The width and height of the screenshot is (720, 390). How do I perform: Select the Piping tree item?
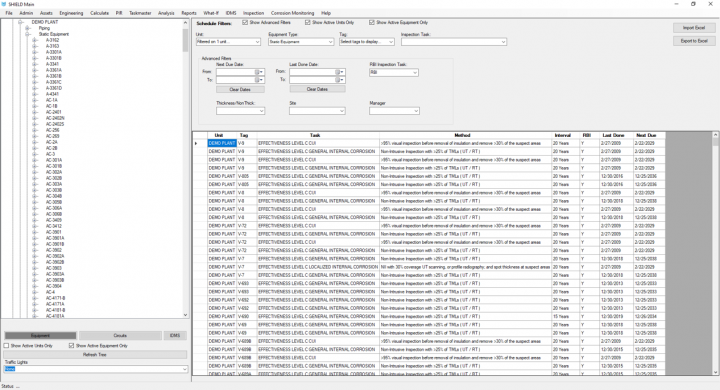click(x=44, y=28)
